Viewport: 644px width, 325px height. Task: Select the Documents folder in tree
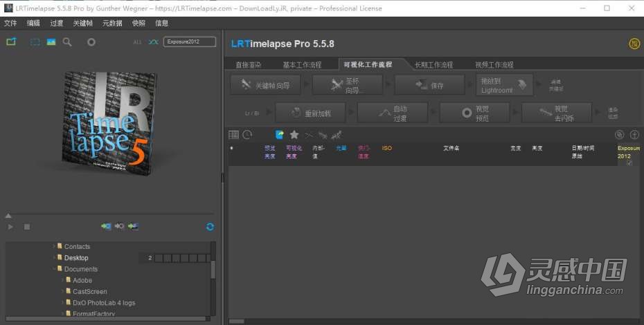[81, 269]
